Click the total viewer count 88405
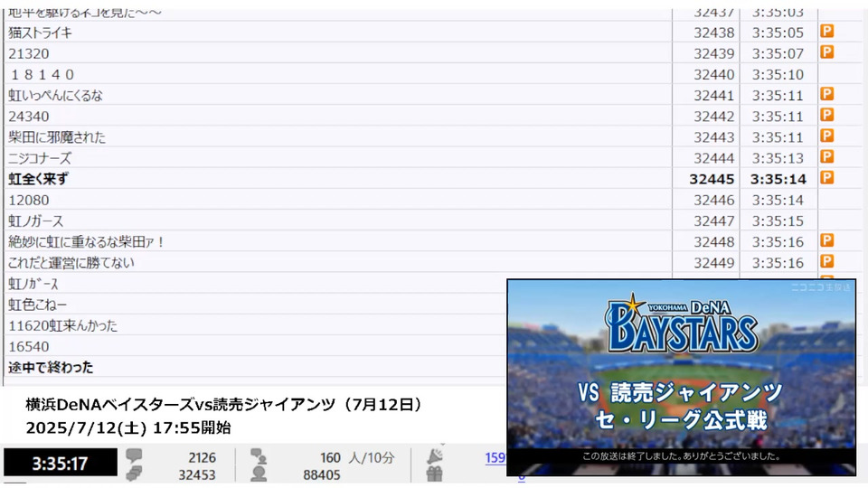The width and height of the screenshot is (868, 488). [322, 474]
